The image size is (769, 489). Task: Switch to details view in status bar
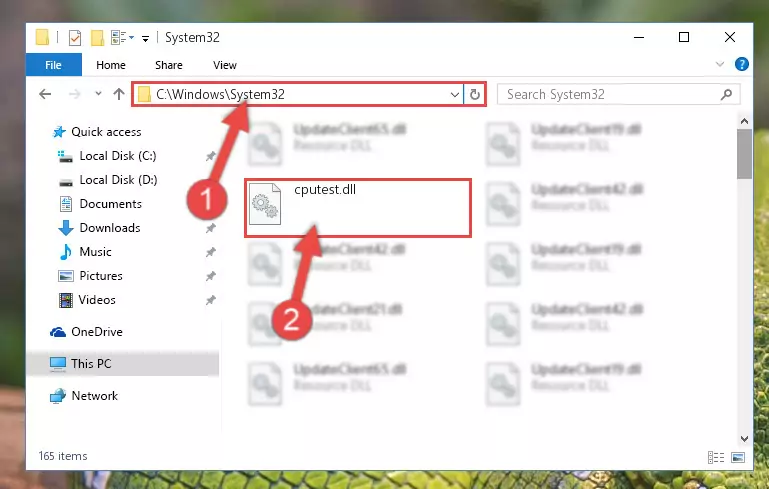click(x=716, y=458)
